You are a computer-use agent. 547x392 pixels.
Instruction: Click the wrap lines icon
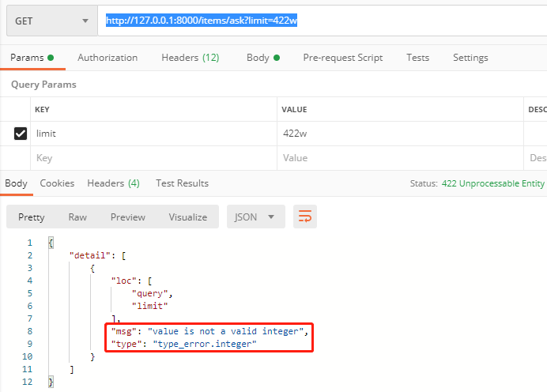(305, 217)
